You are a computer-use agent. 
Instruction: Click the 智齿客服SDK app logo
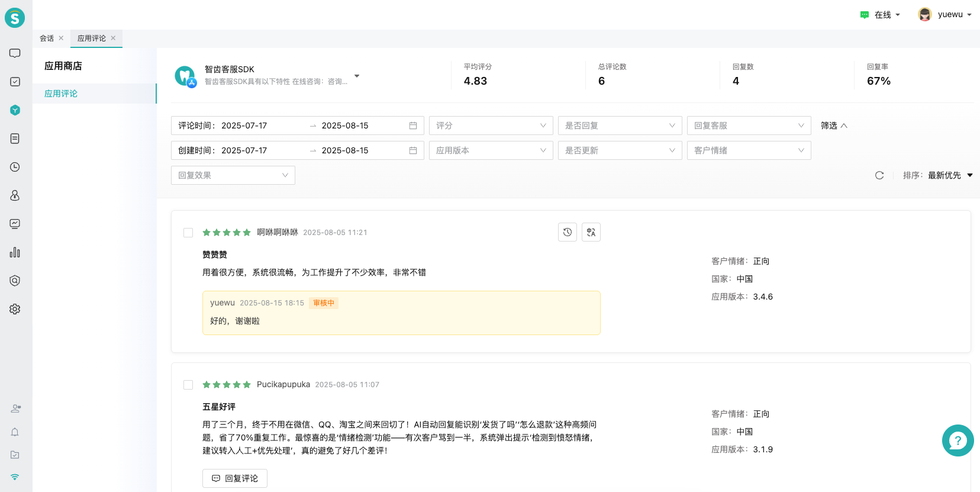tap(185, 76)
